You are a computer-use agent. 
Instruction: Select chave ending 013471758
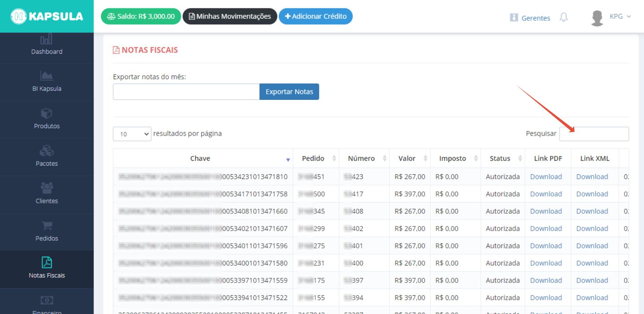(x=203, y=194)
